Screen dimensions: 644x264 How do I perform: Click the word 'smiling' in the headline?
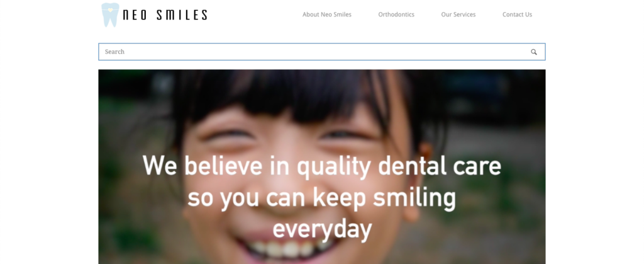point(414,198)
